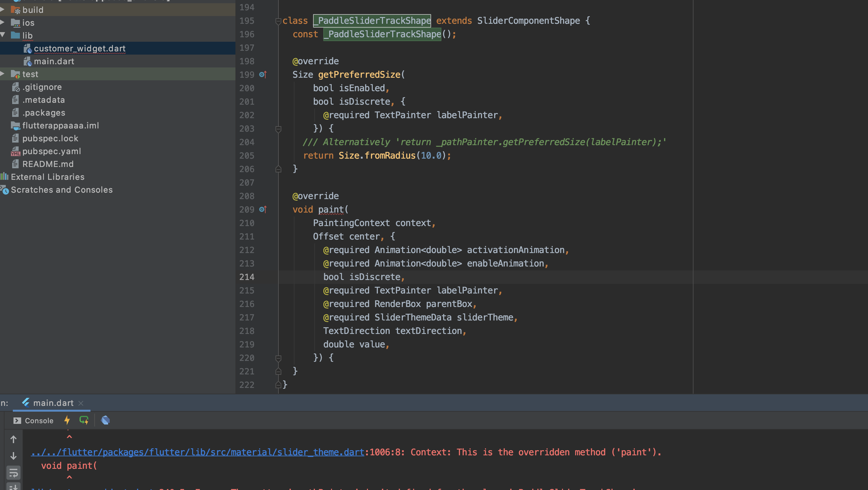The width and height of the screenshot is (868, 490).
Task: Click the override marker beside line 199
Action: point(263,74)
